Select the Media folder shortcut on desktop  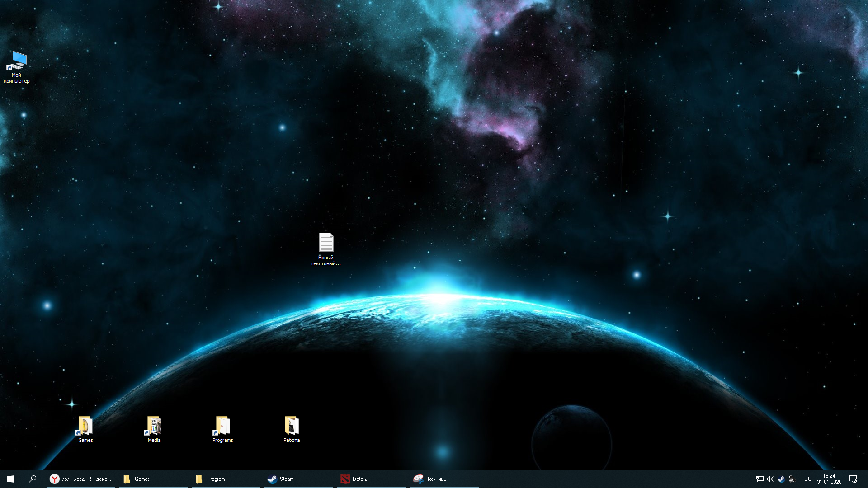click(x=154, y=429)
